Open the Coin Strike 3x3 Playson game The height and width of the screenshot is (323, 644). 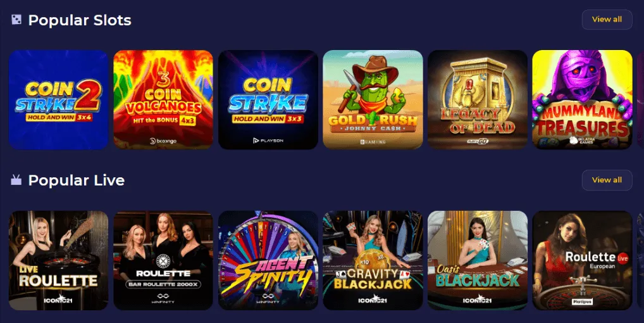268,100
